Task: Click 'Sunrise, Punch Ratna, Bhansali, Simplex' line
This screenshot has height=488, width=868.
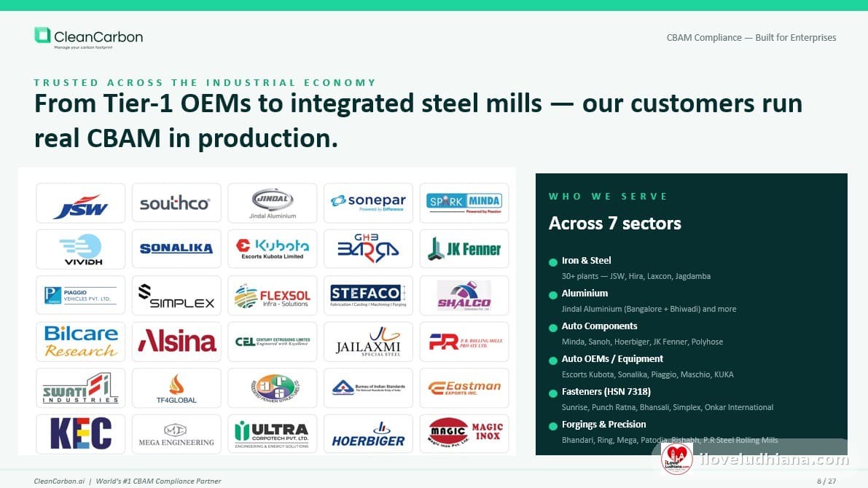Action: coord(667,407)
